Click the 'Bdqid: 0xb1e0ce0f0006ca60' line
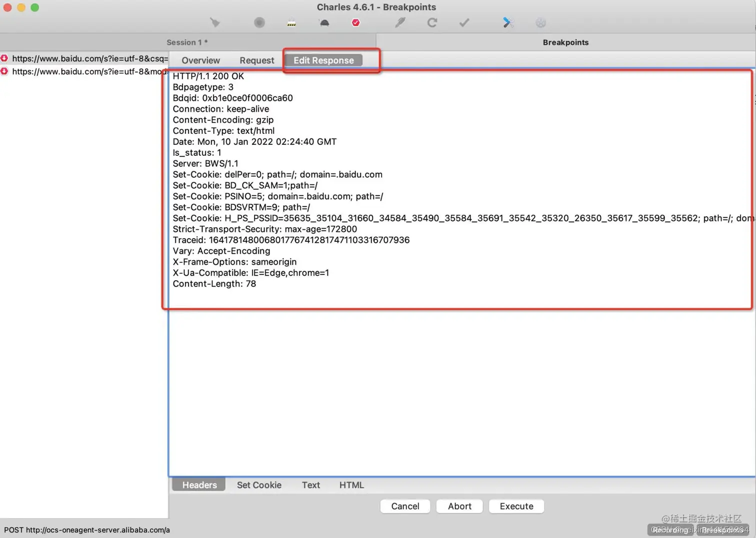The width and height of the screenshot is (756, 538). pyautogui.click(x=232, y=98)
